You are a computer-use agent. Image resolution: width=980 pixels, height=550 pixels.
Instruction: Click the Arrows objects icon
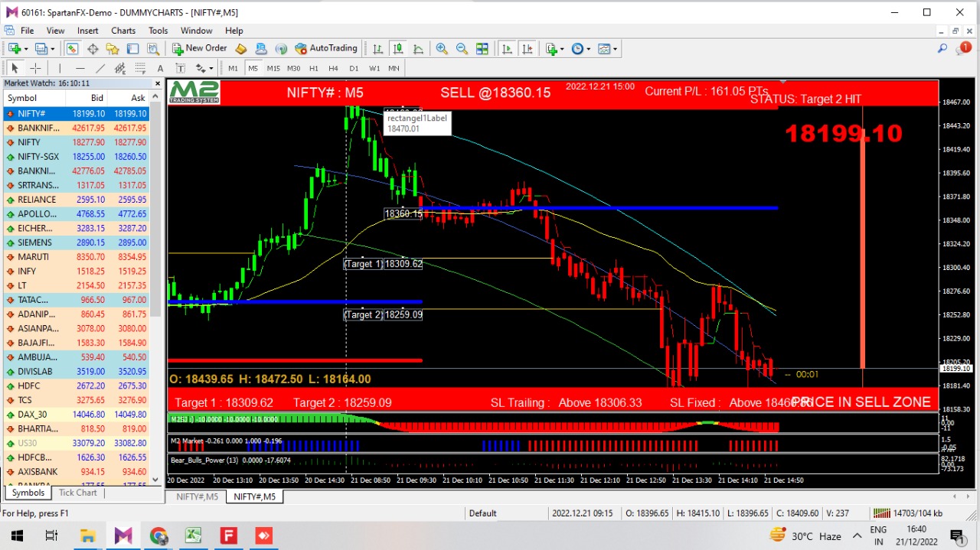199,68
